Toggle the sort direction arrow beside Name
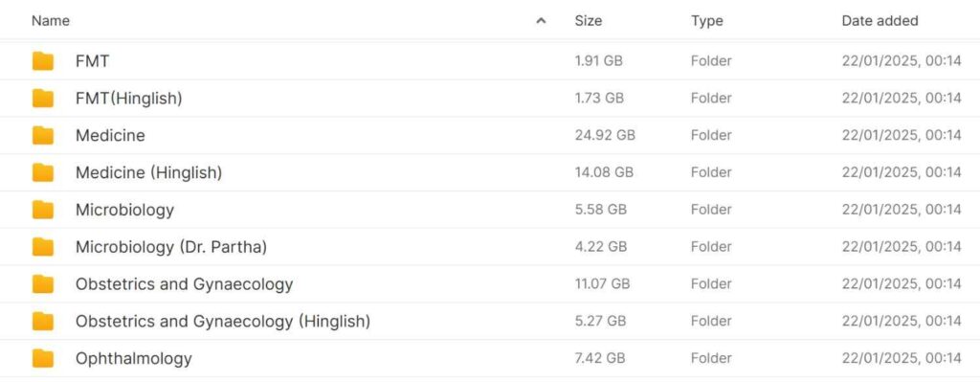Screen dimensions: 980x382 click(x=542, y=21)
